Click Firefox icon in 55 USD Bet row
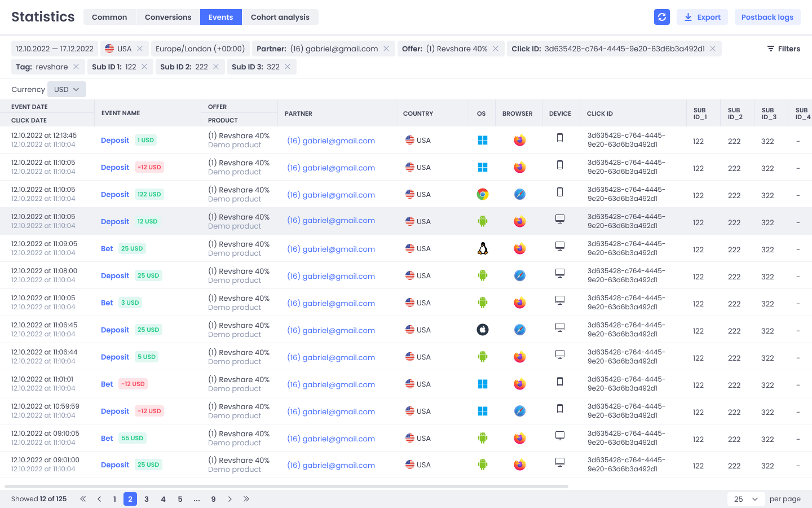Viewport: 812px width, 508px height. (x=520, y=438)
